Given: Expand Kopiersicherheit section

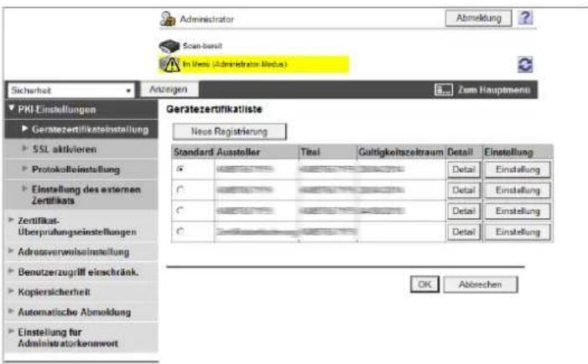Looking at the screenshot, I should tap(81, 292).
